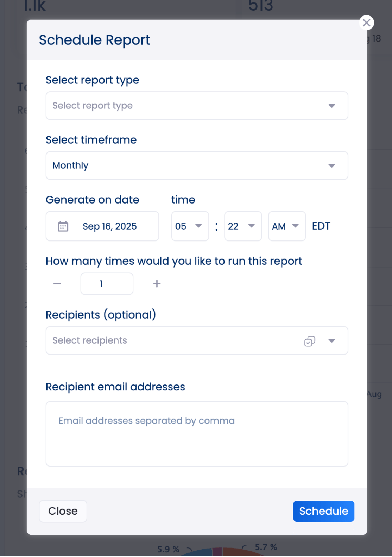392x557 pixels.
Task: Open the calendar date picker icon
Action: 62,226
